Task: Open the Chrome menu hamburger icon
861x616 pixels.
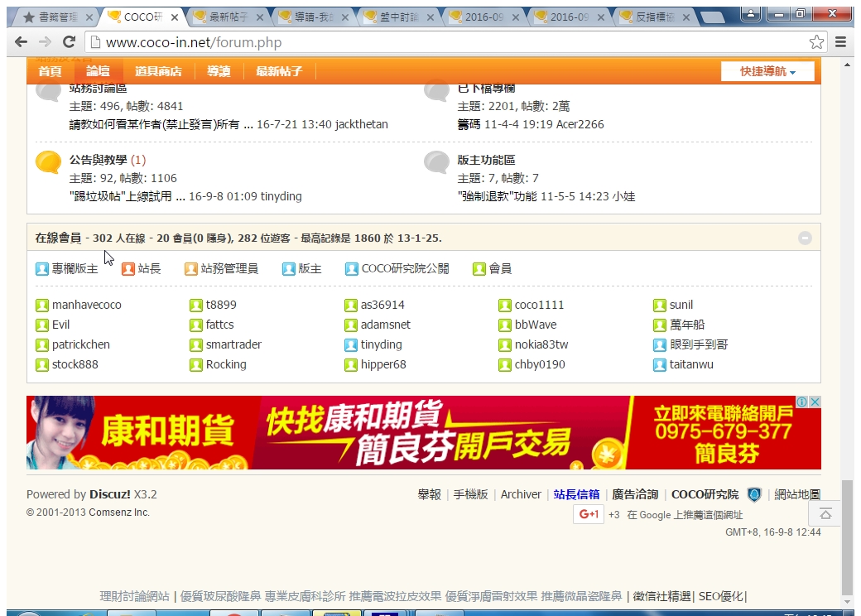Action: coord(840,41)
